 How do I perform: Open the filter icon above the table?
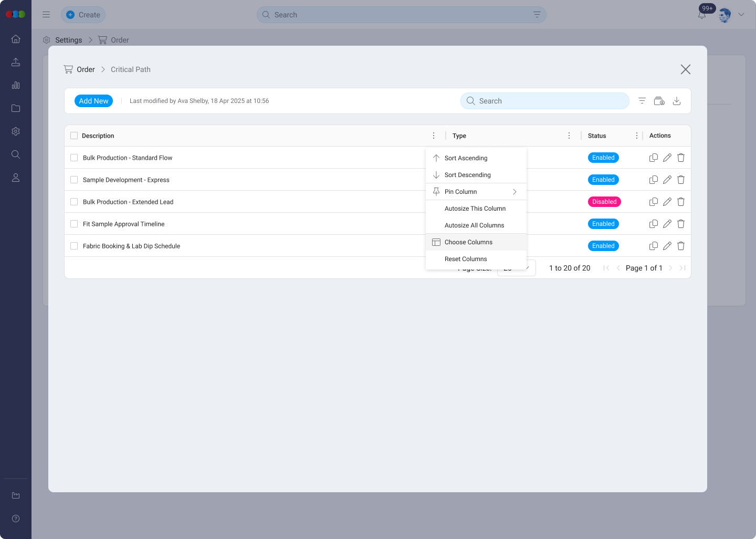click(642, 100)
